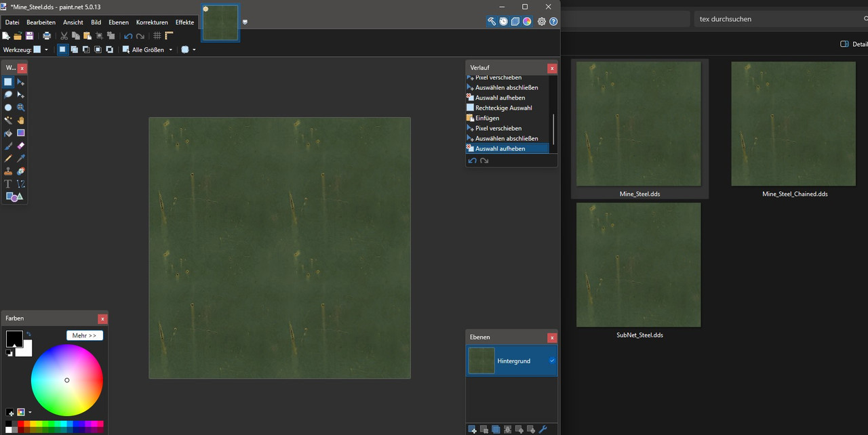Viewport: 868px width, 435px height.
Task: Open paint.net settings gear
Action: click(541, 22)
